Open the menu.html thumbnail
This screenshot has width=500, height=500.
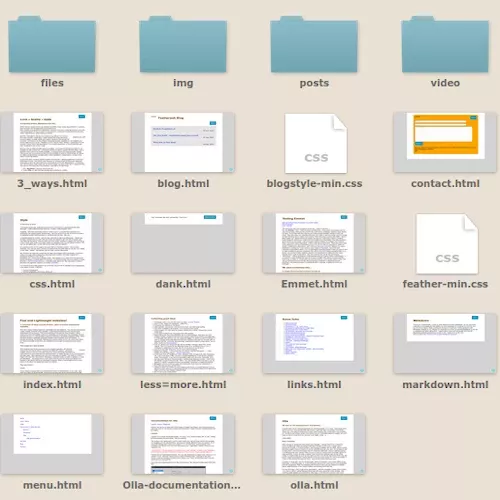coord(52,444)
